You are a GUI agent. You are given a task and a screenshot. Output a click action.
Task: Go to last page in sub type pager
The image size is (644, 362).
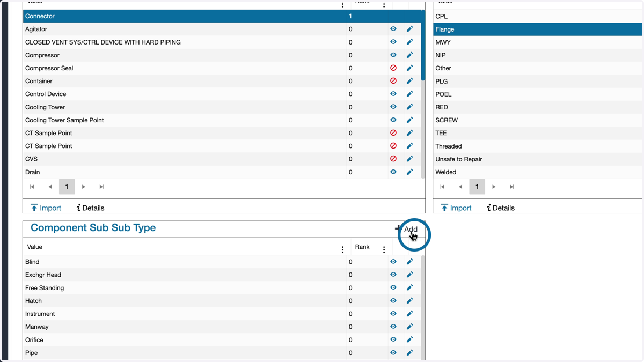(512, 187)
